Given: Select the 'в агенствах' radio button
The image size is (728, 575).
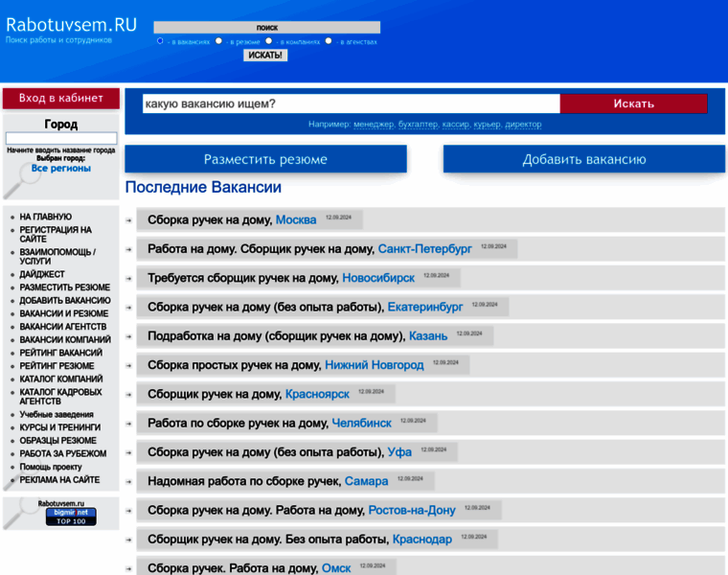Looking at the screenshot, I should [x=329, y=41].
